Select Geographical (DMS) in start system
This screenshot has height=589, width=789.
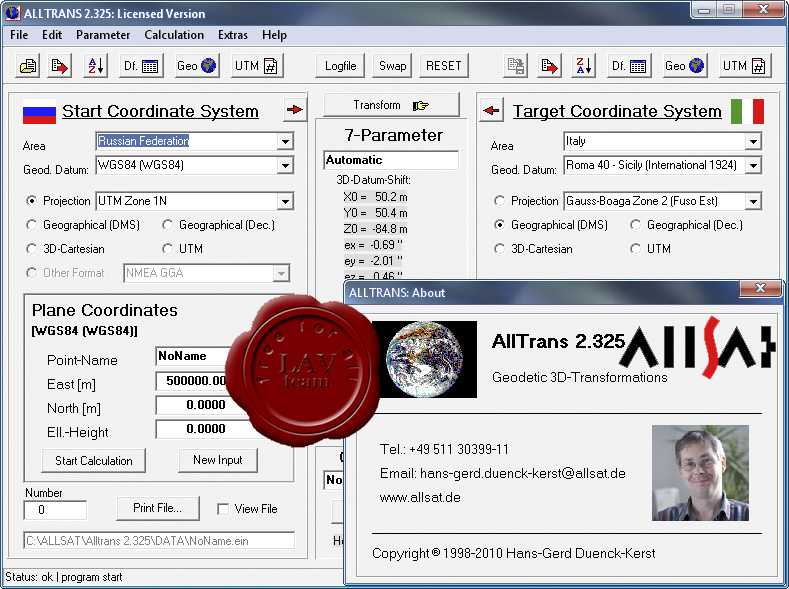[32, 225]
